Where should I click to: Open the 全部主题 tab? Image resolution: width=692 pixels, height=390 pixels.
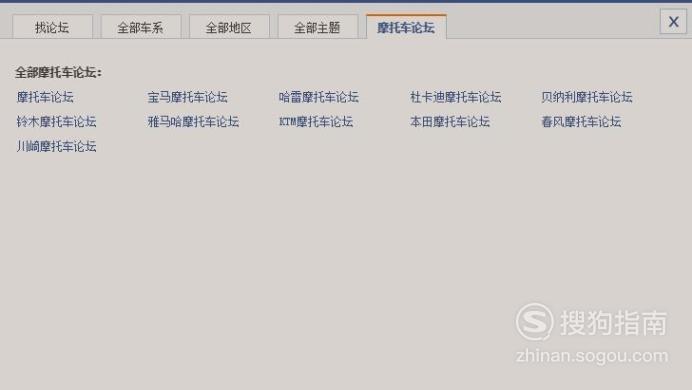(x=318, y=27)
